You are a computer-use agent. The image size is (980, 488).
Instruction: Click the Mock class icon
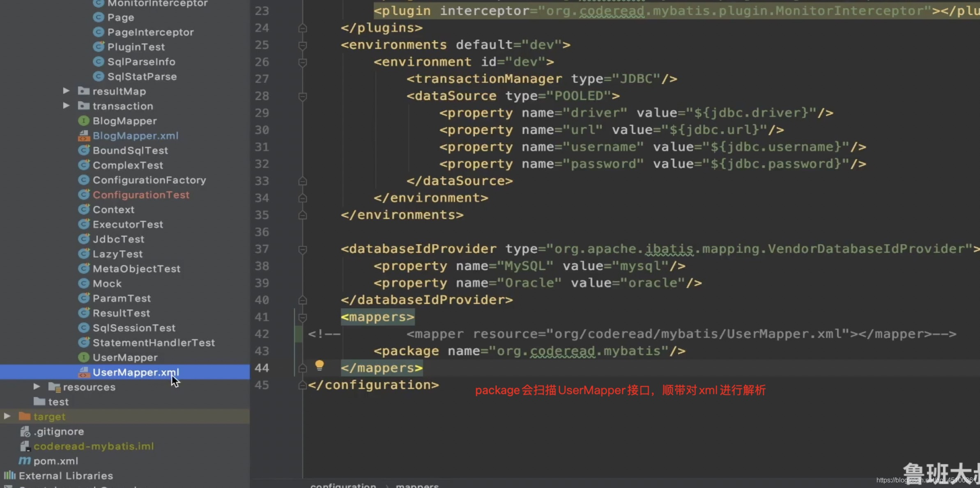click(x=84, y=283)
